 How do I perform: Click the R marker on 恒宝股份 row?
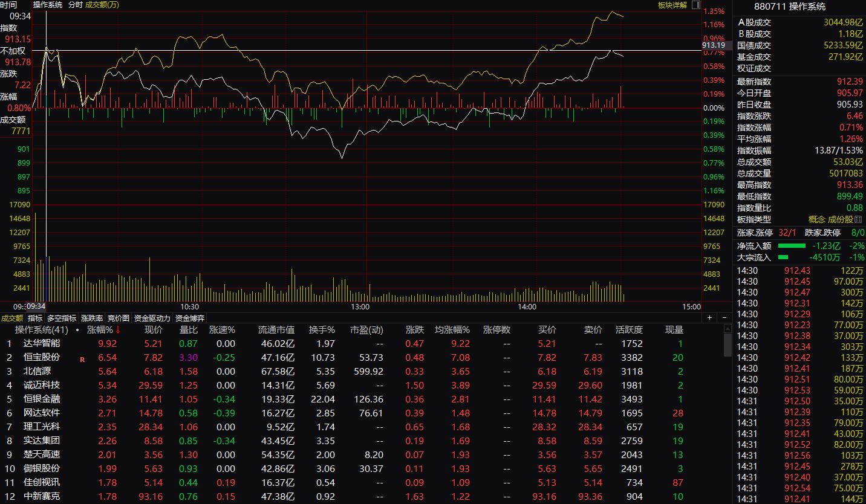tap(82, 359)
